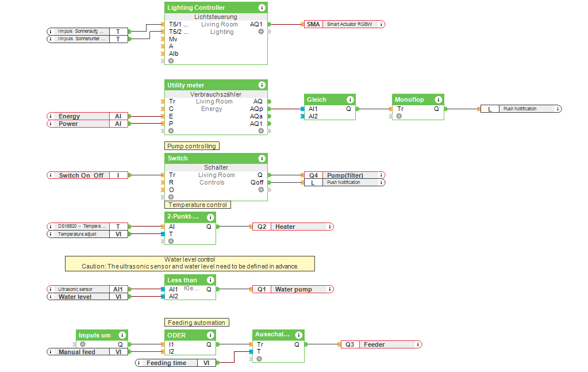Open info for the Switch block

click(x=263, y=158)
